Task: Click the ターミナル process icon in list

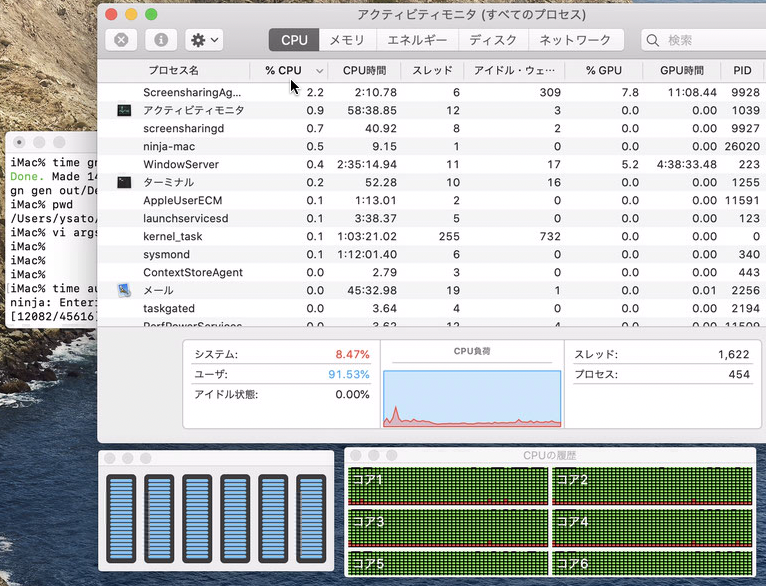Action: click(124, 182)
